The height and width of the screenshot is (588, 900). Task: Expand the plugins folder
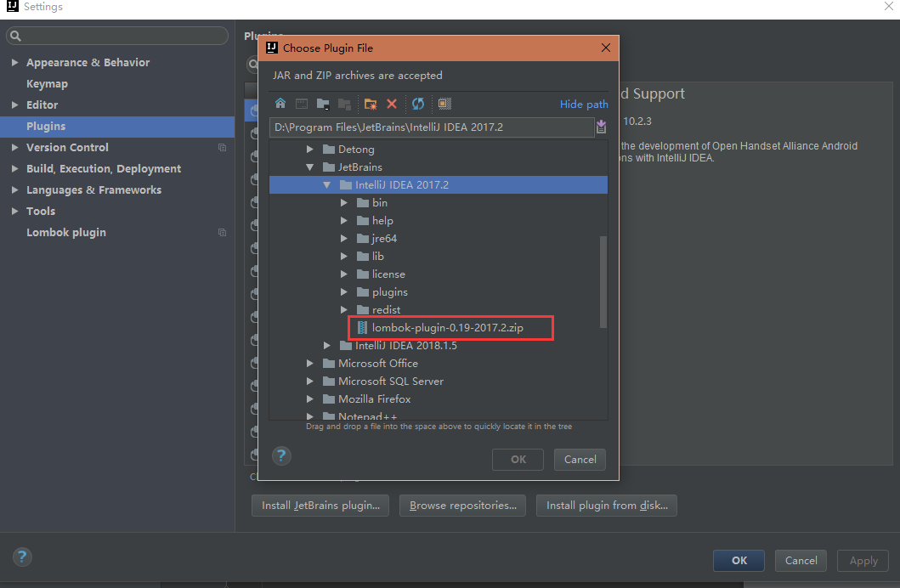coord(344,292)
